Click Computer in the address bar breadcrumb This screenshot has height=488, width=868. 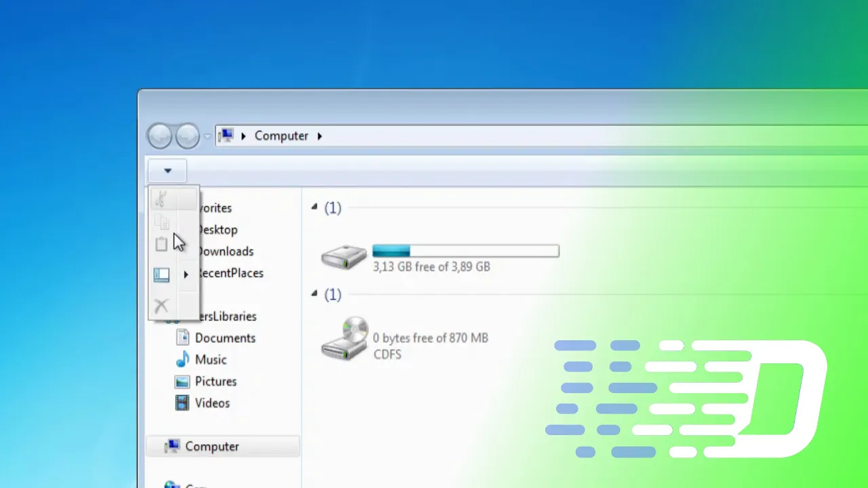coord(281,136)
